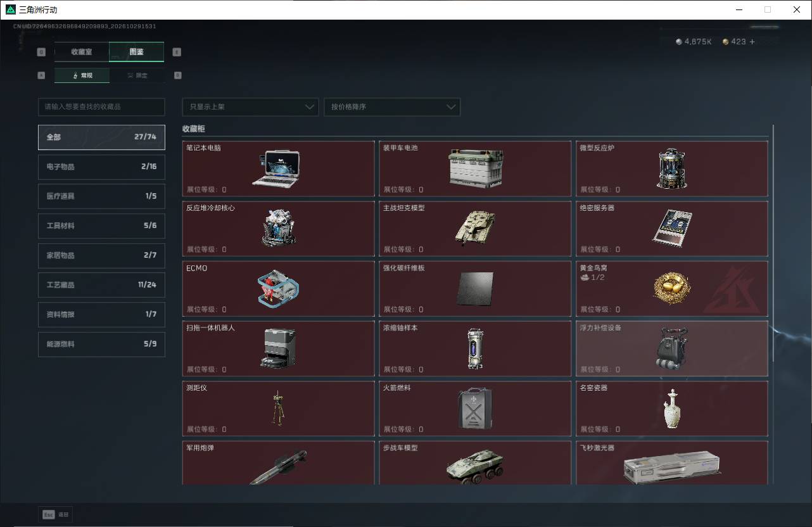Viewport: 812px width, 527px height.
Task: Open the 绝密服务器 server item icon
Action: [671, 227]
